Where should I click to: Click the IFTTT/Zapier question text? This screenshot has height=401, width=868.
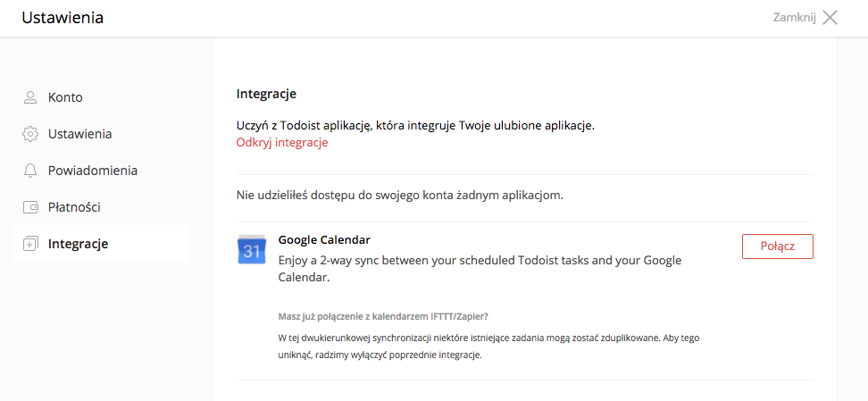383,317
